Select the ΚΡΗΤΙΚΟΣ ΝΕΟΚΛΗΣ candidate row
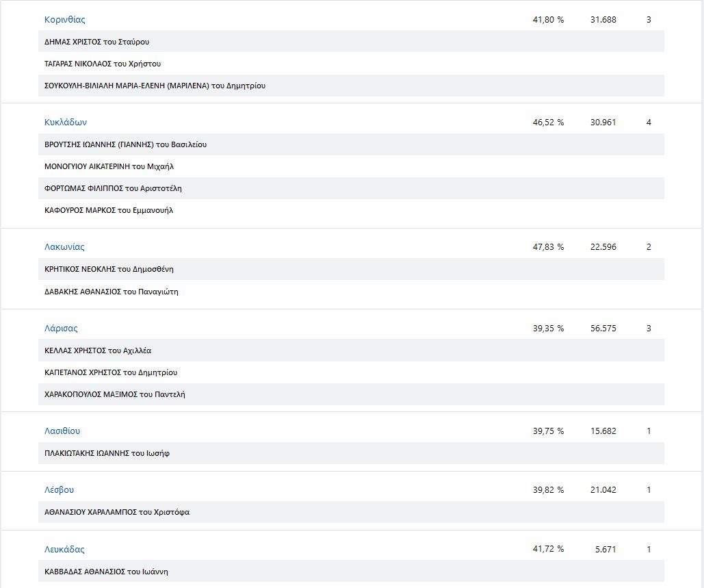This screenshot has width=704, height=588. pyautogui.click(x=109, y=269)
